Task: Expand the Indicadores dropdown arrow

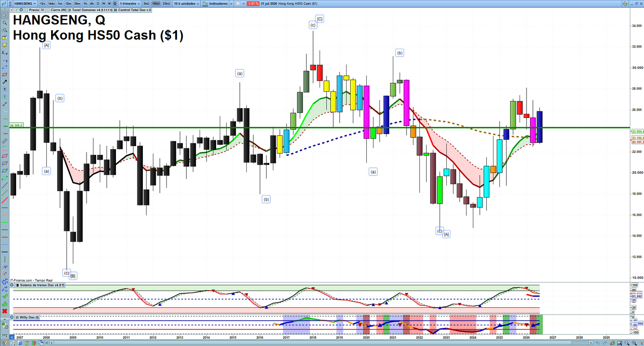Action: click(x=231, y=4)
